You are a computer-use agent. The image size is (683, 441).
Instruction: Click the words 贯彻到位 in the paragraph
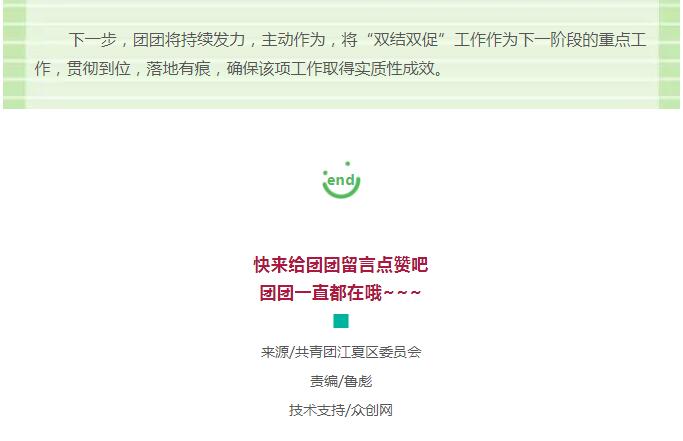(x=98, y=68)
